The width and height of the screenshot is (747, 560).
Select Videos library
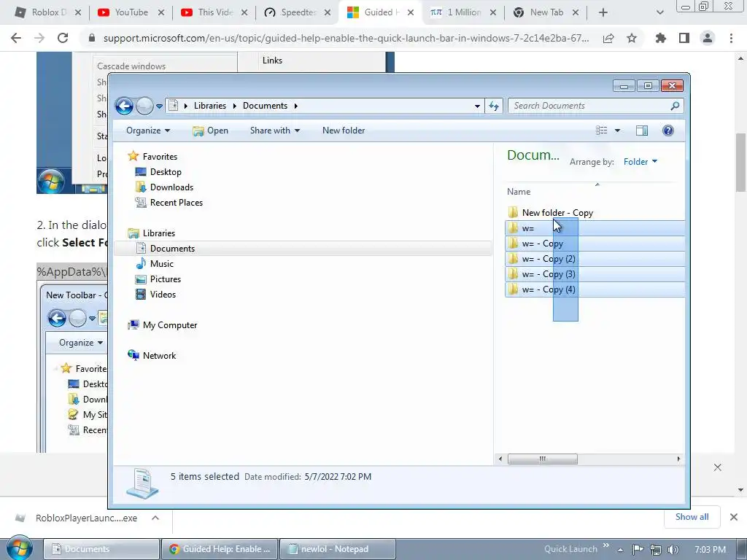click(x=156, y=295)
